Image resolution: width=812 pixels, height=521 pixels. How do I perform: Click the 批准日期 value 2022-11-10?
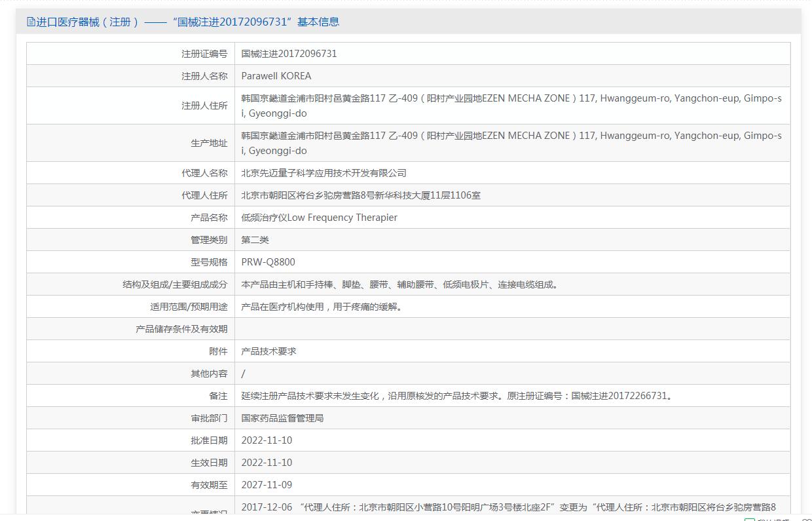click(x=267, y=440)
